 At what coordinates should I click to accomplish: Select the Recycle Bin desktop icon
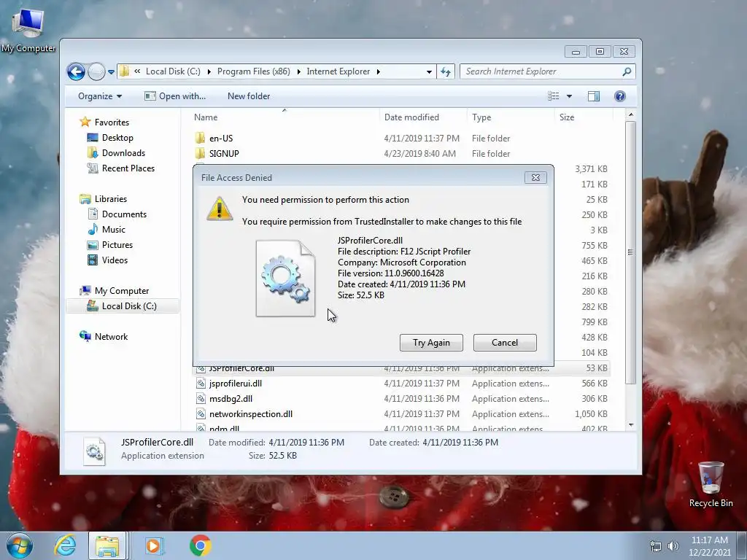[711, 485]
